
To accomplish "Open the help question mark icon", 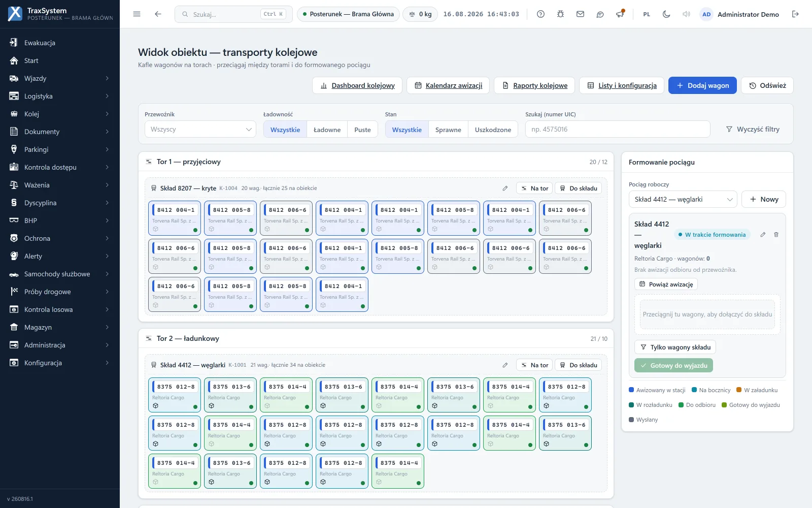I will (540, 14).
